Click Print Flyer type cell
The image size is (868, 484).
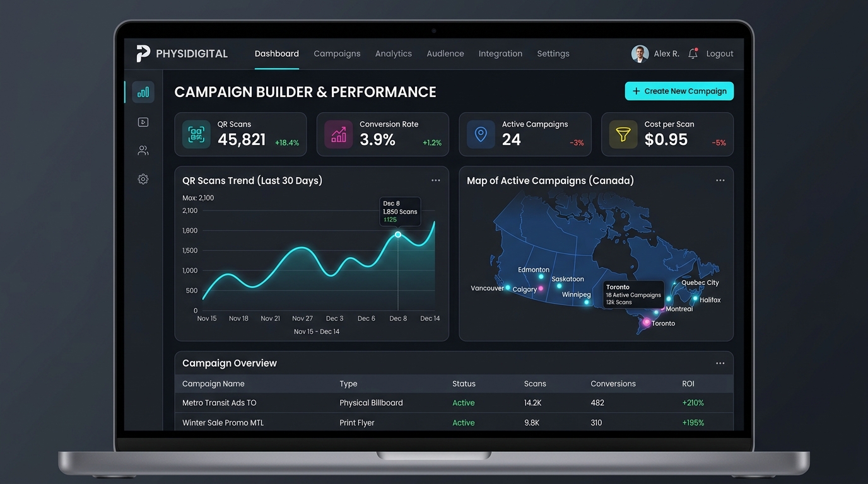point(357,423)
